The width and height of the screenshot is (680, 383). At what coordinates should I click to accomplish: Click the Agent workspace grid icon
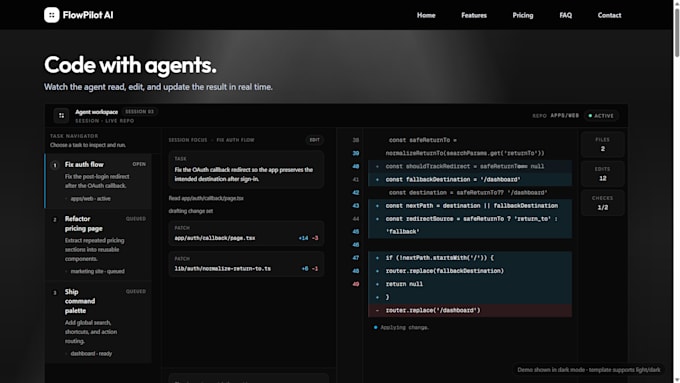[62, 115]
